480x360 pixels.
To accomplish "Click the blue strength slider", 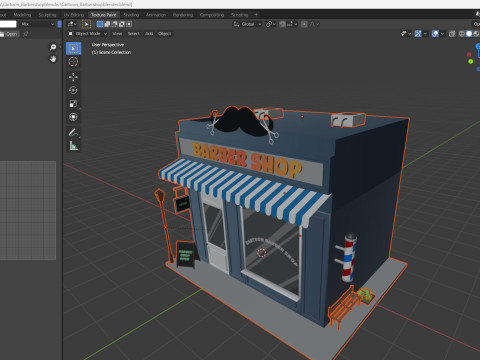I will (x=60, y=24).
